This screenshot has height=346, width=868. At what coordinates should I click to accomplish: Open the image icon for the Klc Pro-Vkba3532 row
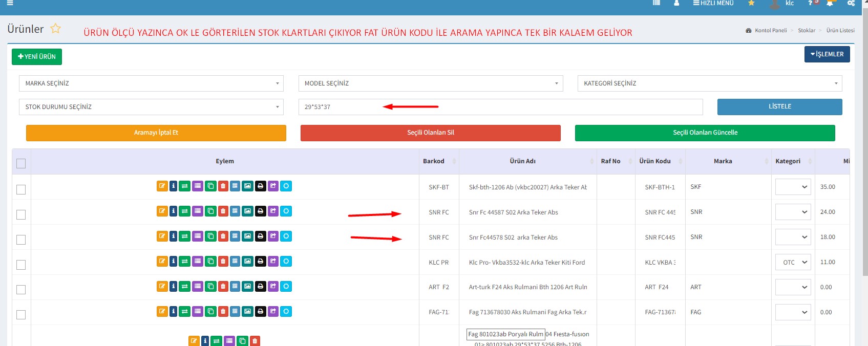click(x=247, y=262)
